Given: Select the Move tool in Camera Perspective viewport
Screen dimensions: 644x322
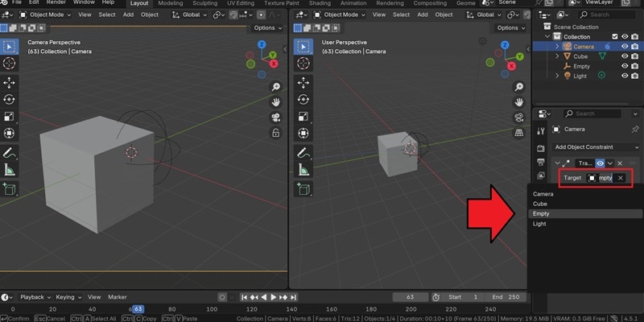Looking at the screenshot, I should coord(9,83).
